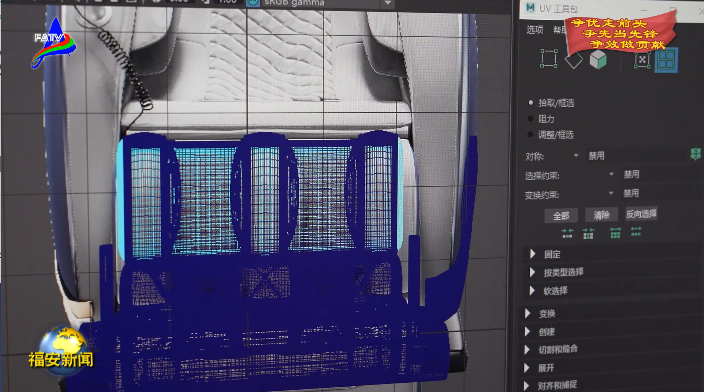Click the third green arrows icon below 清除

point(615,232)
